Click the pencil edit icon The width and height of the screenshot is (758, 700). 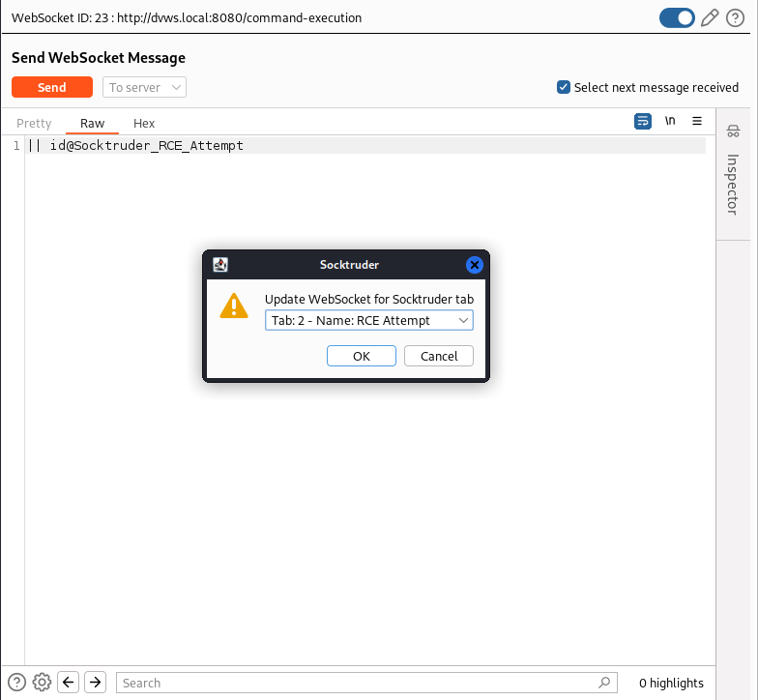point(710,17)
